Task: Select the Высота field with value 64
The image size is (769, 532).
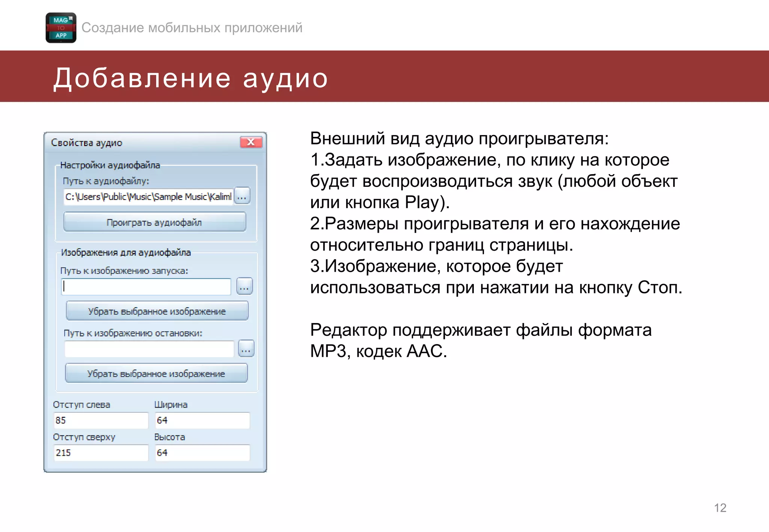Action: [x=202, y=453]
